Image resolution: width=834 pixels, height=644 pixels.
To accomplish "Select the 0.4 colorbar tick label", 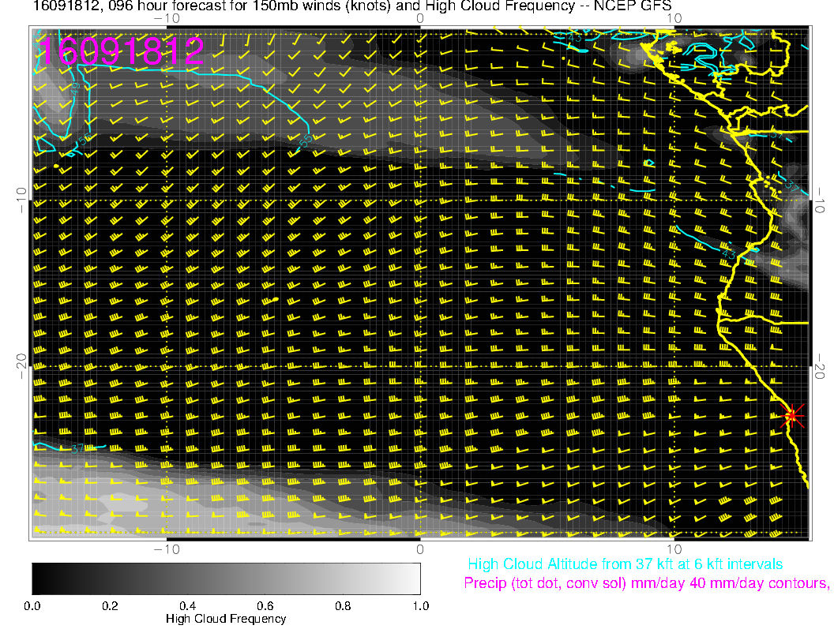I will (x=187, y=605).
